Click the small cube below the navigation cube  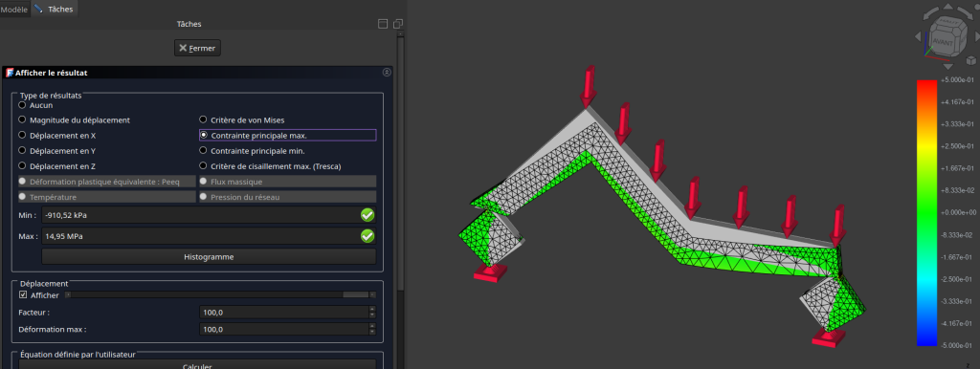970,60
